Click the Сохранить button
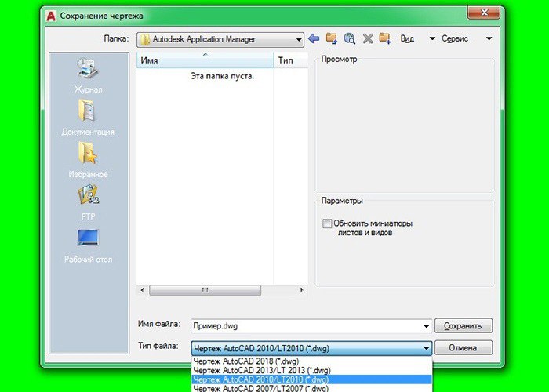 [464, 326]
